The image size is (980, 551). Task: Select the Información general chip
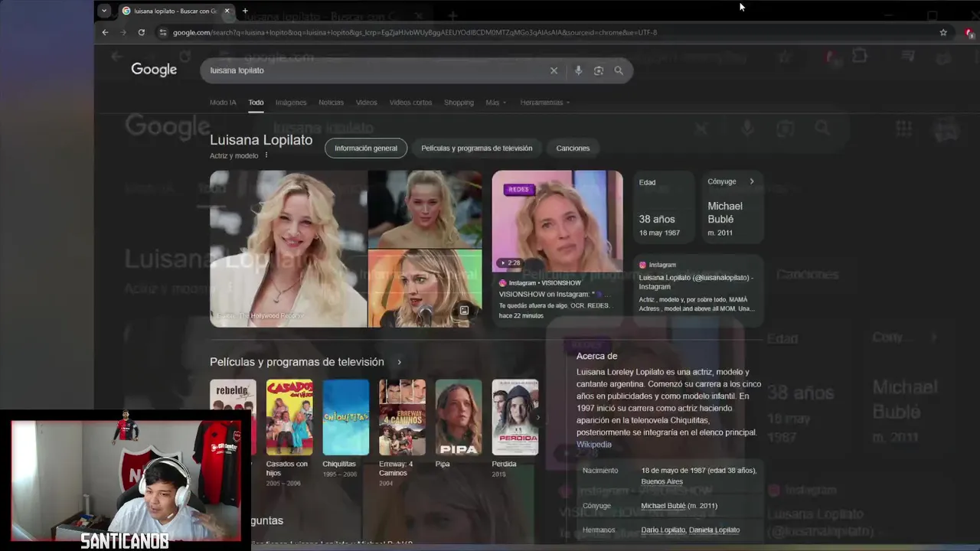366,148
